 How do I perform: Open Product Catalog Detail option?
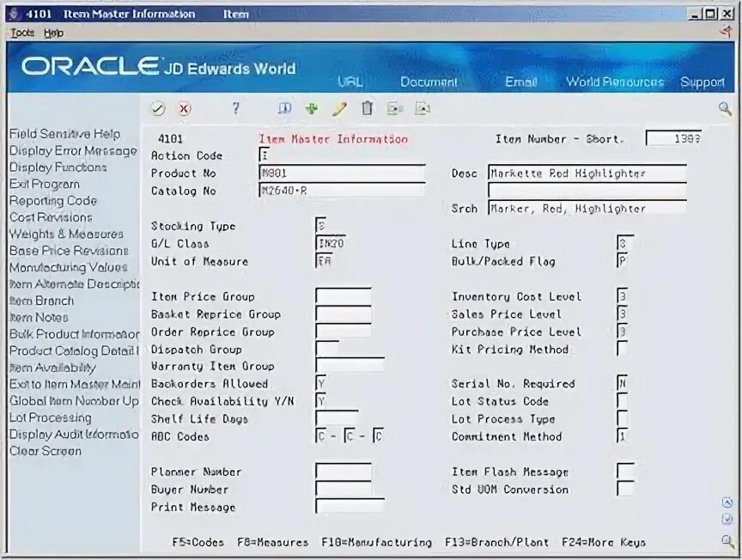point(75,350)
